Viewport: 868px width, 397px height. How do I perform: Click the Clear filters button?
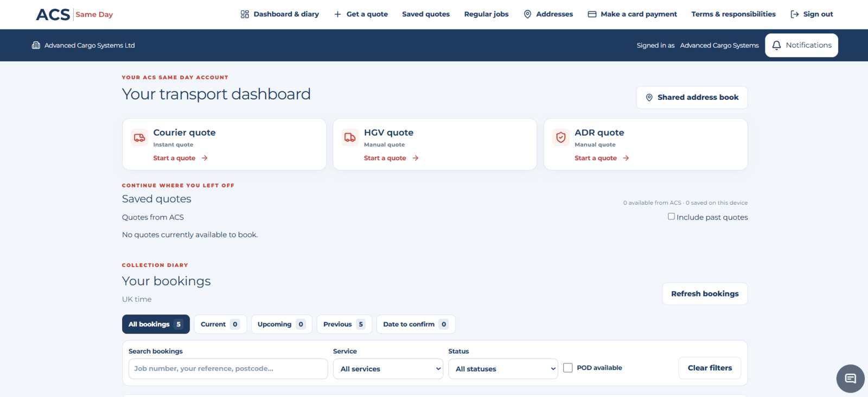710,368
